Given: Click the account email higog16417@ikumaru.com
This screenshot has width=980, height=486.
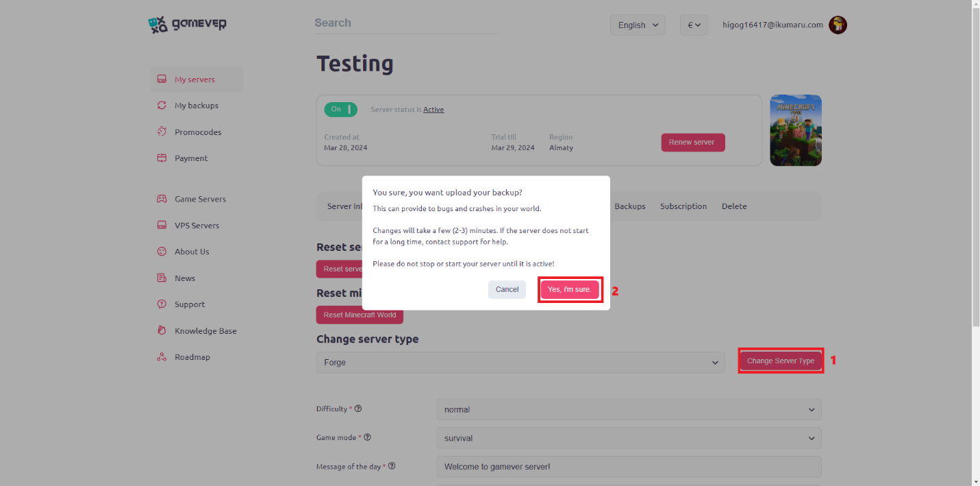Looking at the screenshot, I should (x=772, y=25).
